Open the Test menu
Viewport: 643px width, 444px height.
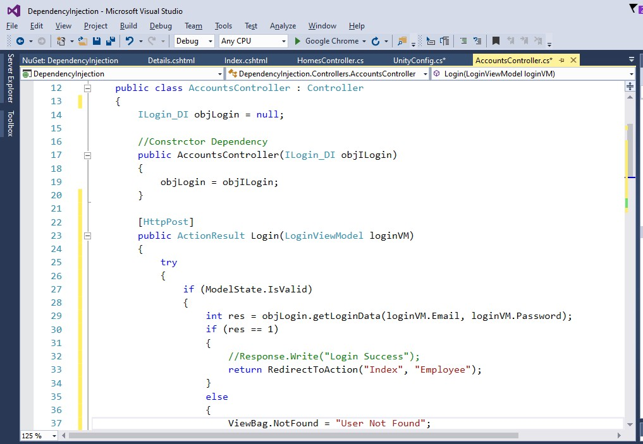pyautogui.click(x=251, y=26)
